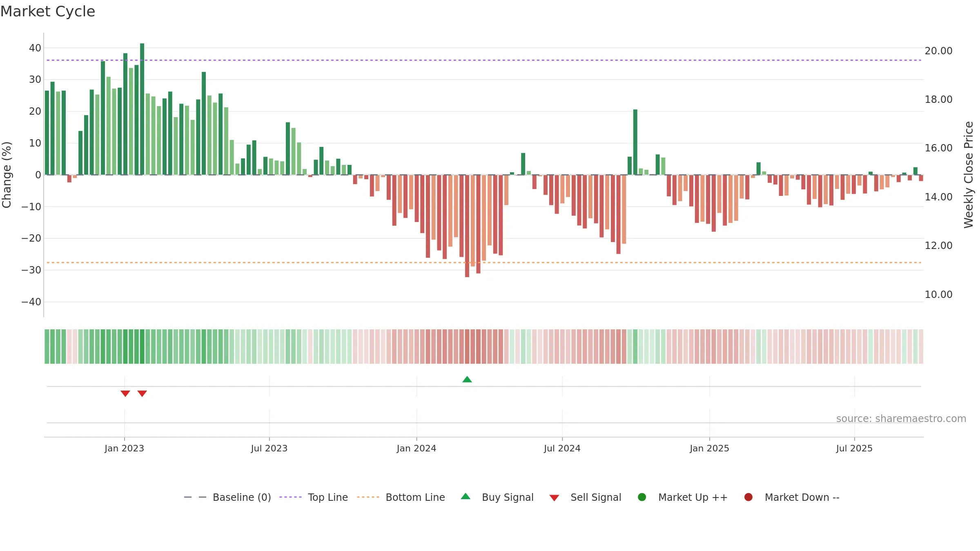Click the dark red Market Down circle icon in the legend
Viewport: 980px width, 551px height.
point(748,497)
